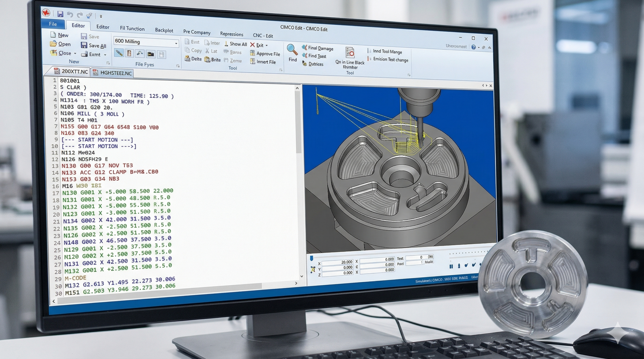Collapse the ribbon with the up arrow

[x=490, y=47]
